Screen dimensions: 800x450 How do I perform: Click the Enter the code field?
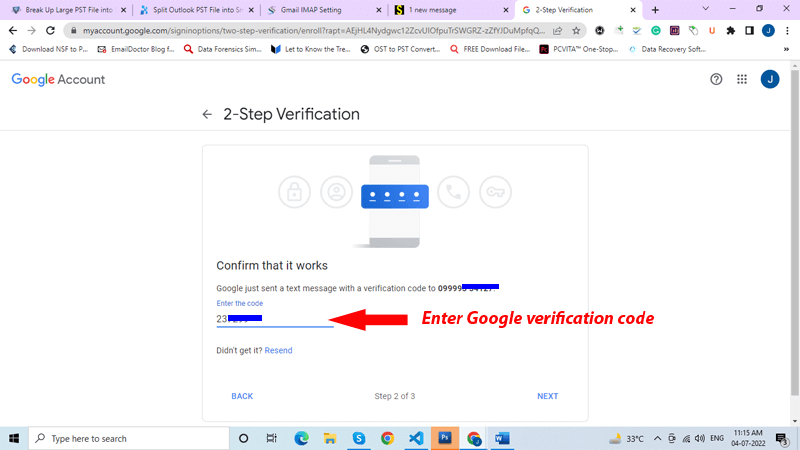point(275,319)
